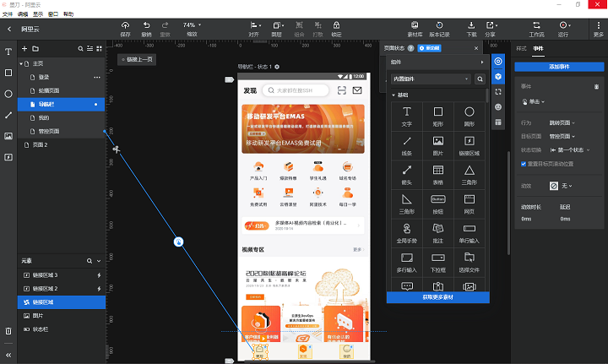Switch page list to grid view icon
This screenshot has width=608, height=364.
[x=100, y=48]
